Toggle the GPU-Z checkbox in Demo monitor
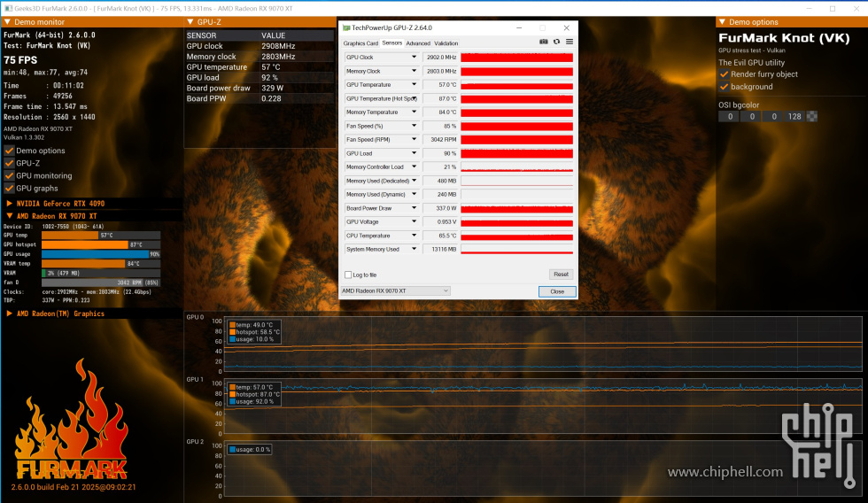 coord(9,163)
